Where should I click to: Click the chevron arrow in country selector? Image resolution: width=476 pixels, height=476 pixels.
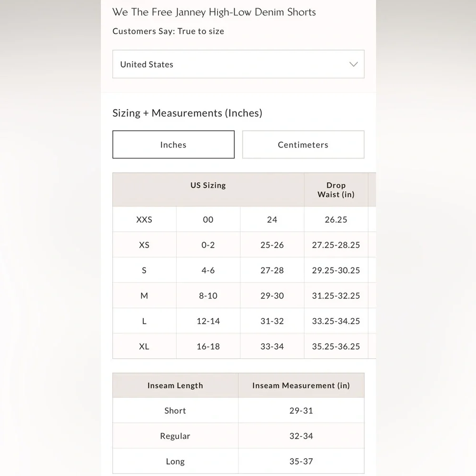click(x=353, y=64)
